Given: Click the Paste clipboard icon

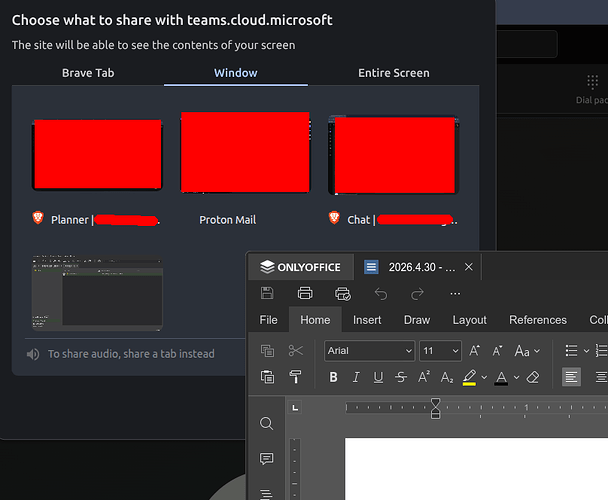Looking at the screenshot, I should coord(267,377).
